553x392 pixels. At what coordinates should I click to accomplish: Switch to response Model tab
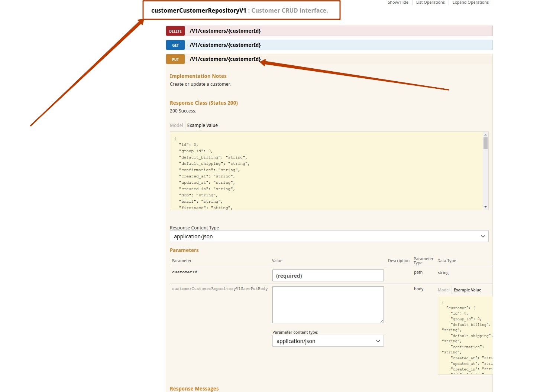tap(176, 125)
